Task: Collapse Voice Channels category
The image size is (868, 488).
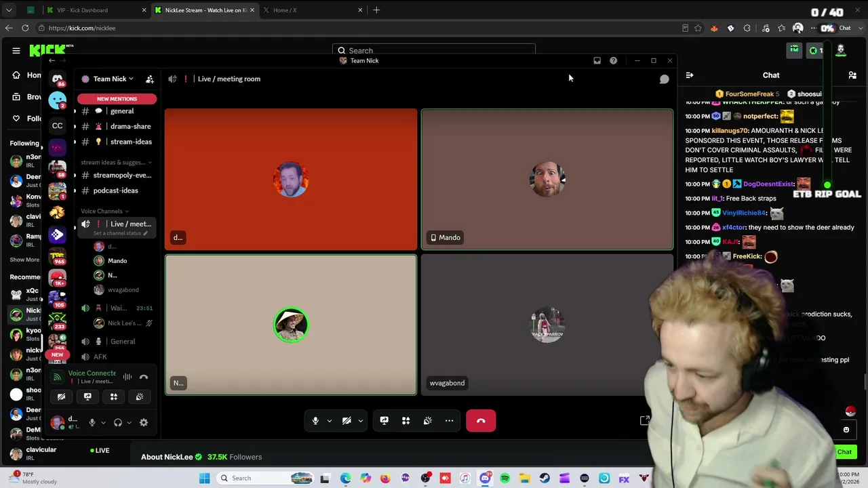Action: point(105,211)
